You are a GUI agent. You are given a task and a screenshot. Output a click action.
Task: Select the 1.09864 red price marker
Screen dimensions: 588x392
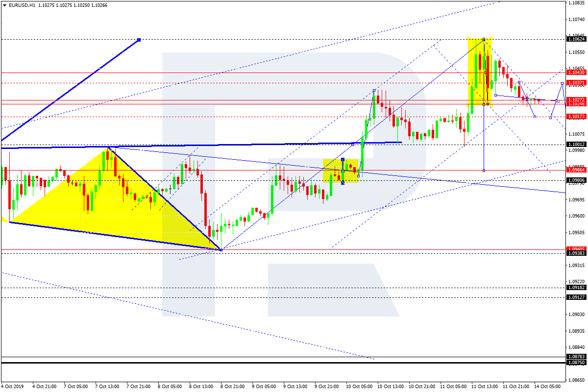pyautogui.click(x=576, y=170)
